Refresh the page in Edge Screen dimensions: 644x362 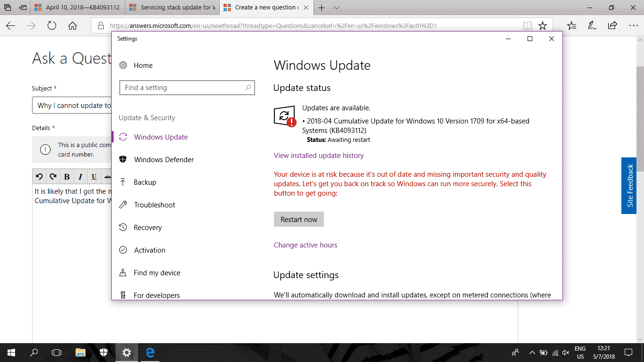52,25
